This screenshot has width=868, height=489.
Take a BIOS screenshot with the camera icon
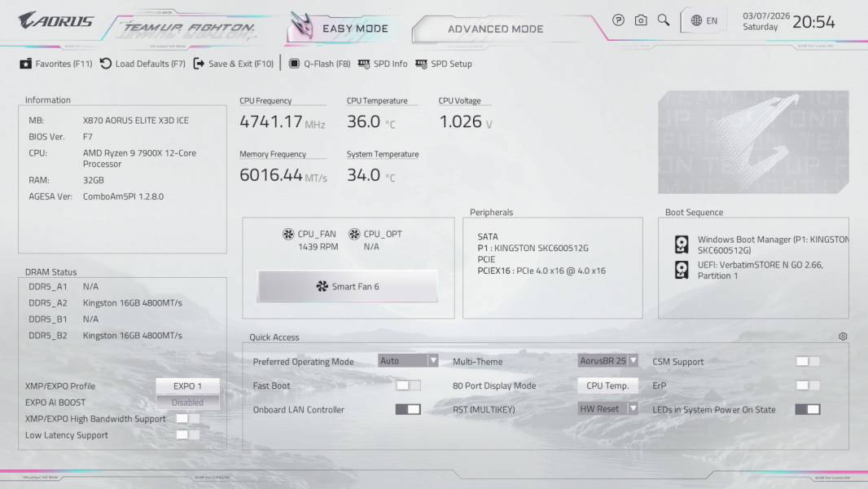coord(641,20)
